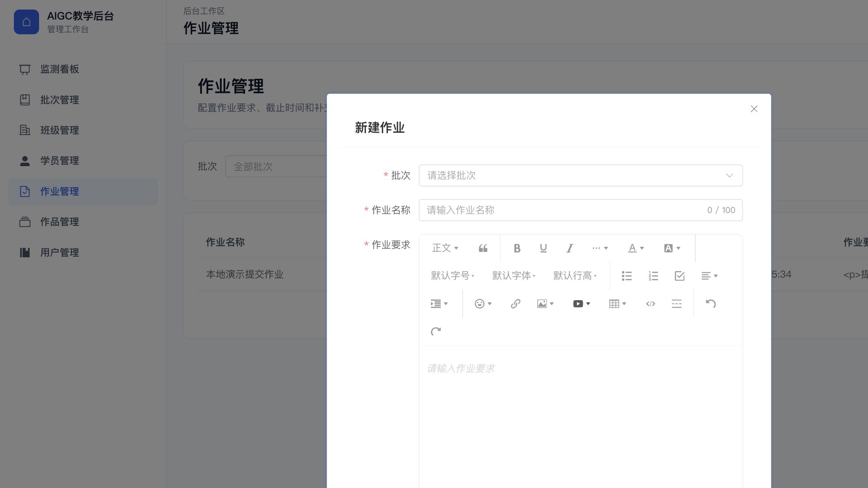
Task: Undo the last editor action
Action: pyautogui.click(x=710, y=304)
